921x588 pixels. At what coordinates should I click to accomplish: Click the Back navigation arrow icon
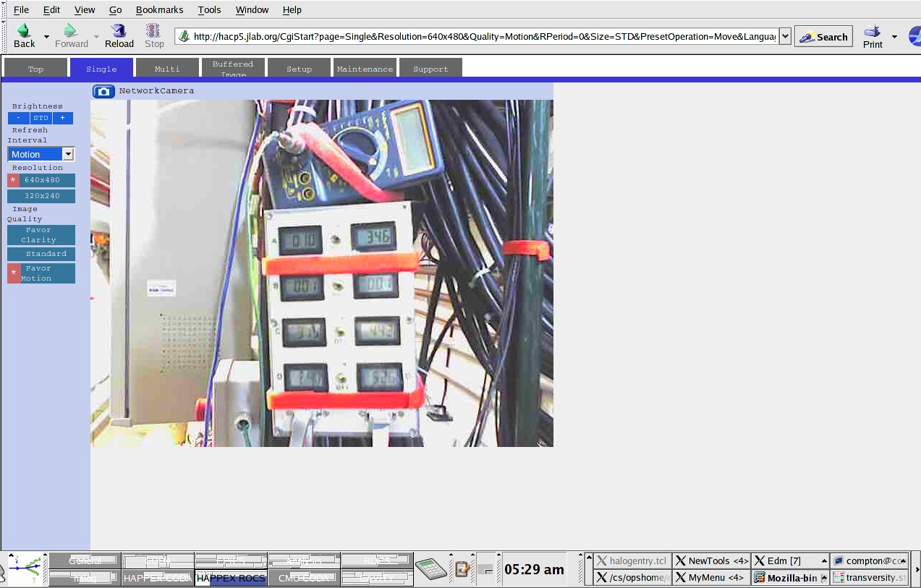point(24,30)
